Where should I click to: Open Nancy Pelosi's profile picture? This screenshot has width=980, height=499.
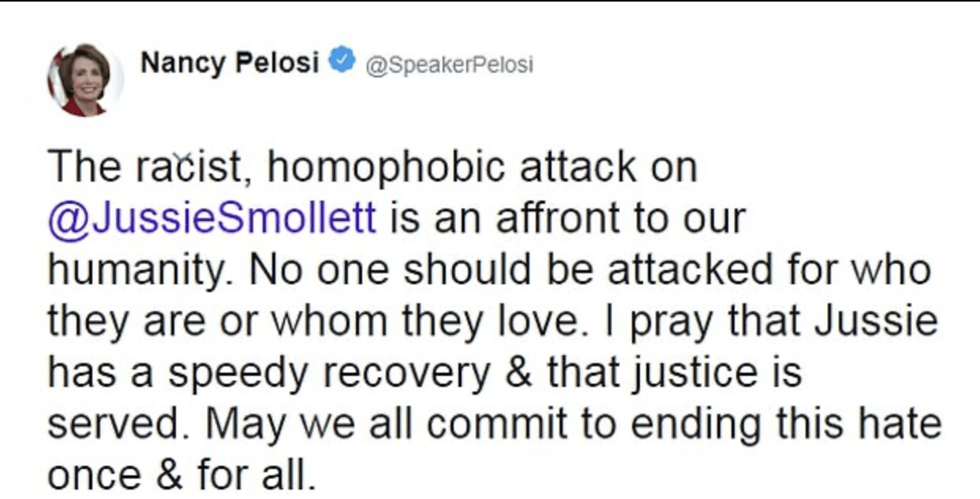tap(84, 81)
